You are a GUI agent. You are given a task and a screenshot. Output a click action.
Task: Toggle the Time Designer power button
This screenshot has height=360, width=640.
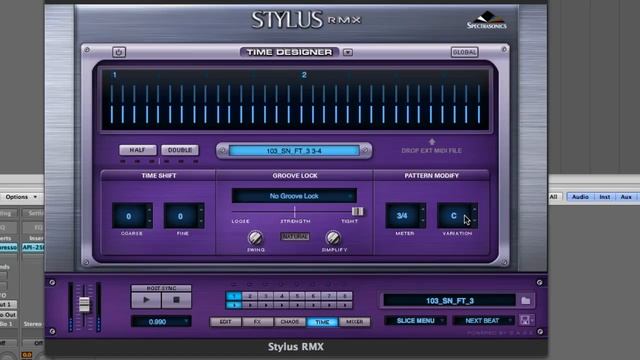coord(119,52)
